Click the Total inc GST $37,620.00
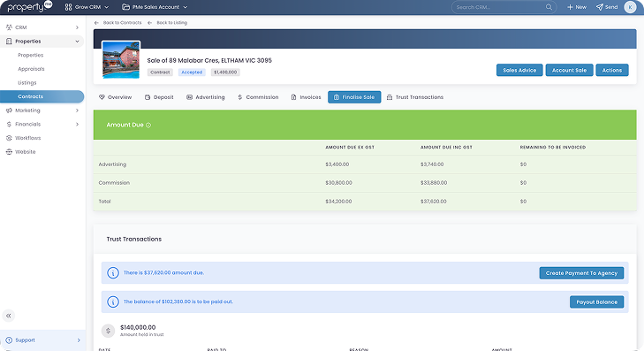The width and height of the screenshot is (644, 351). (434, 202)
